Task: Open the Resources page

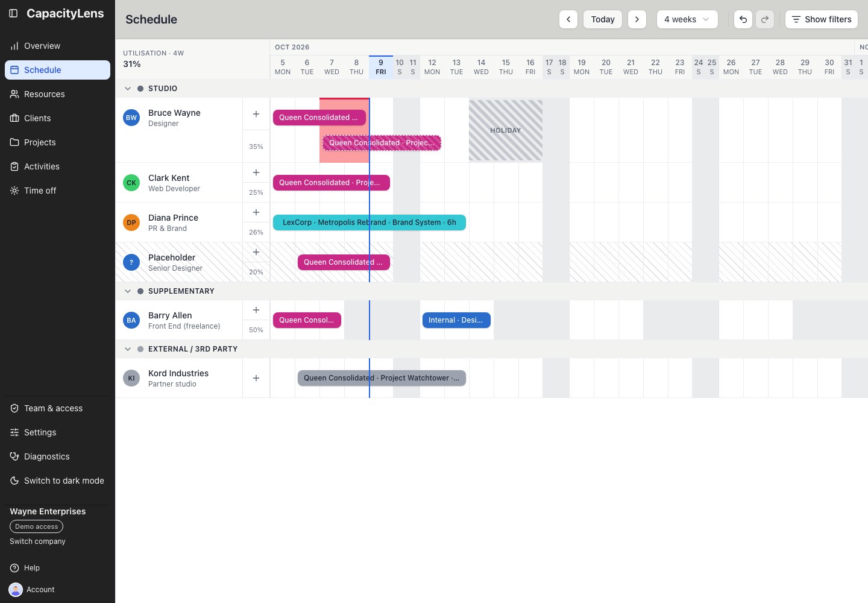Action: pyautogui.click(x=57, y=94)
